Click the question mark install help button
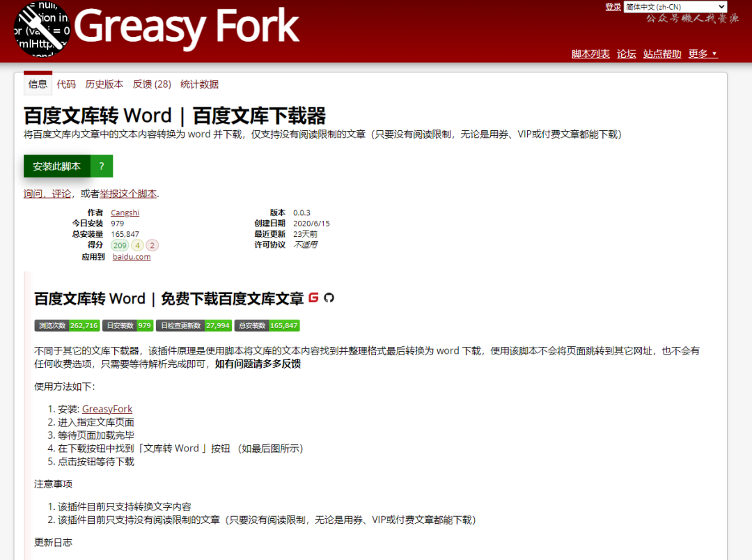The width and height of the screenshot is (752, 560). pos(101,166)
